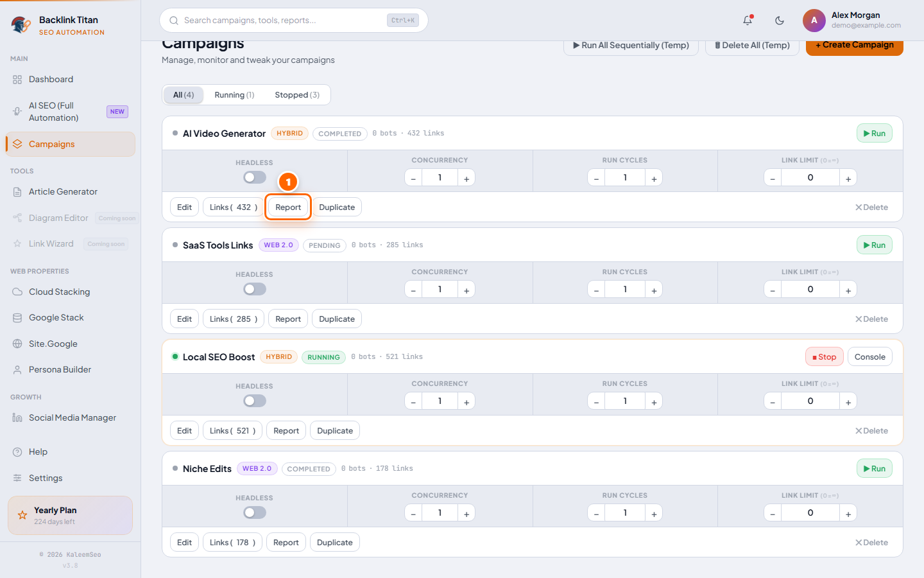Open Site.Google page

(71, 344)
